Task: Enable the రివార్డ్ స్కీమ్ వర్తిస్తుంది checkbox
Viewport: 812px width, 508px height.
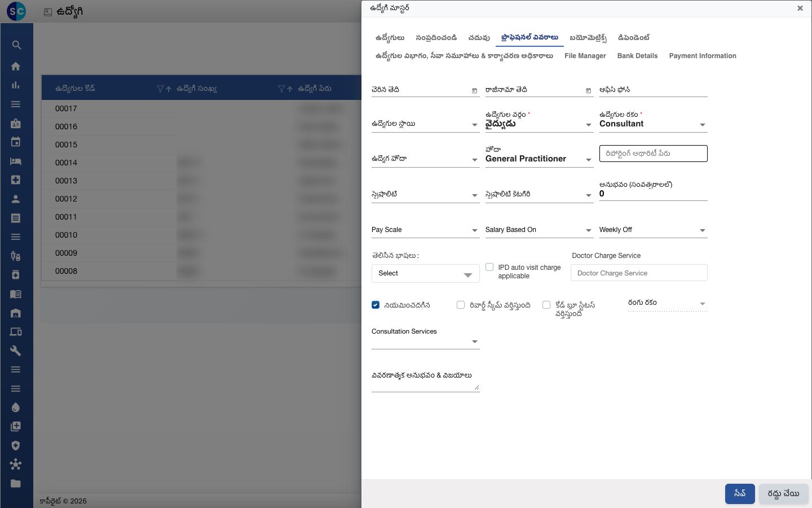Action: tap(461, 305)
